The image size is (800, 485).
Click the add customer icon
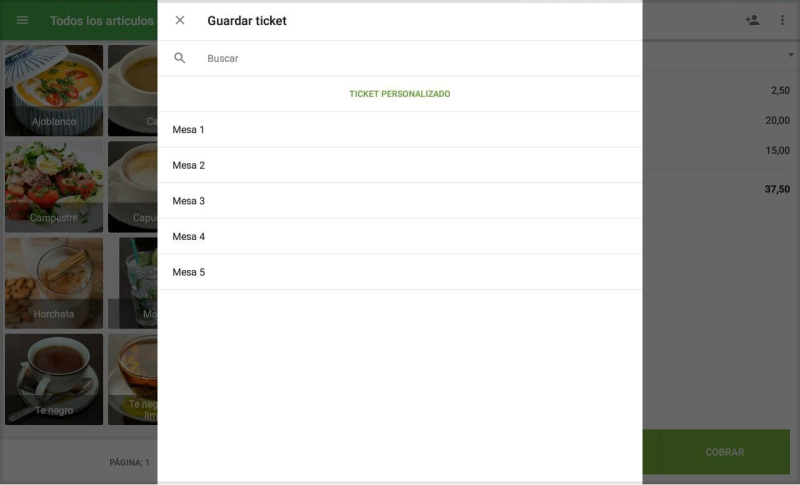(752, 20)
